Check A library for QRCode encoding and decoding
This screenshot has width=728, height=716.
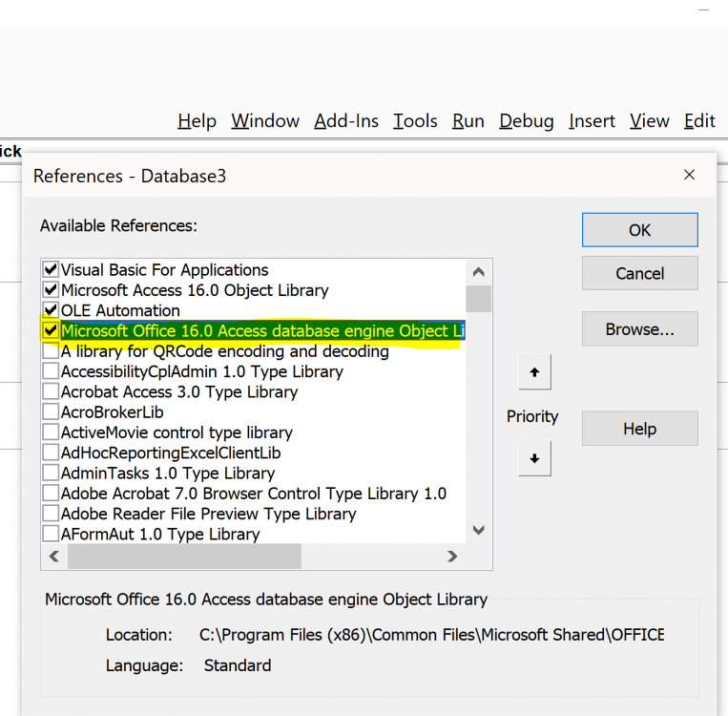click(x=51, y=351)
